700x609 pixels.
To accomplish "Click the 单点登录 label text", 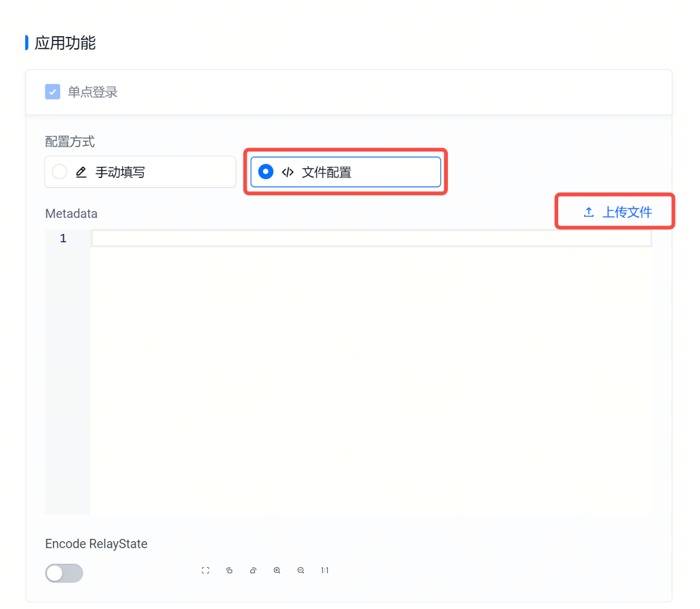I will 92,92.
